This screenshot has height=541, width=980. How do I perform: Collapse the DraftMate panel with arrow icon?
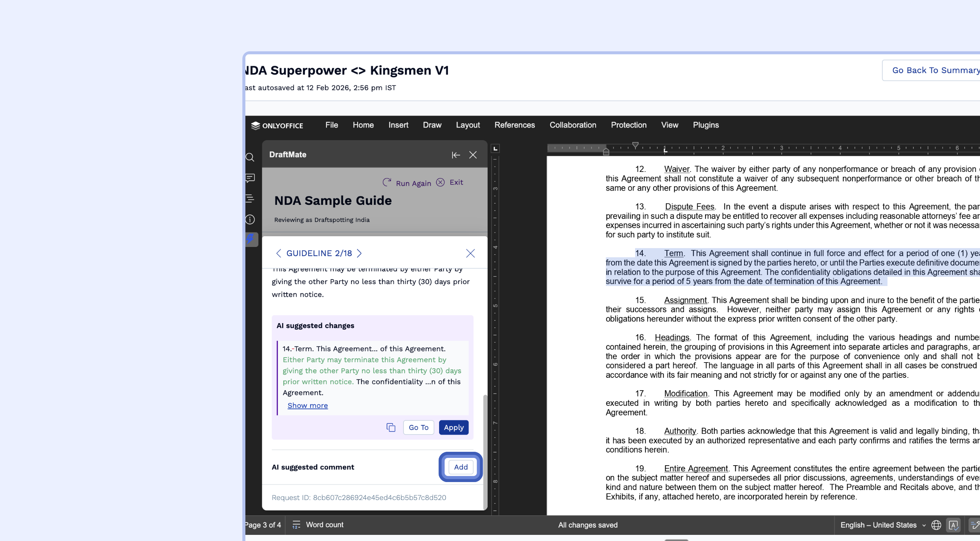point(456,155)
